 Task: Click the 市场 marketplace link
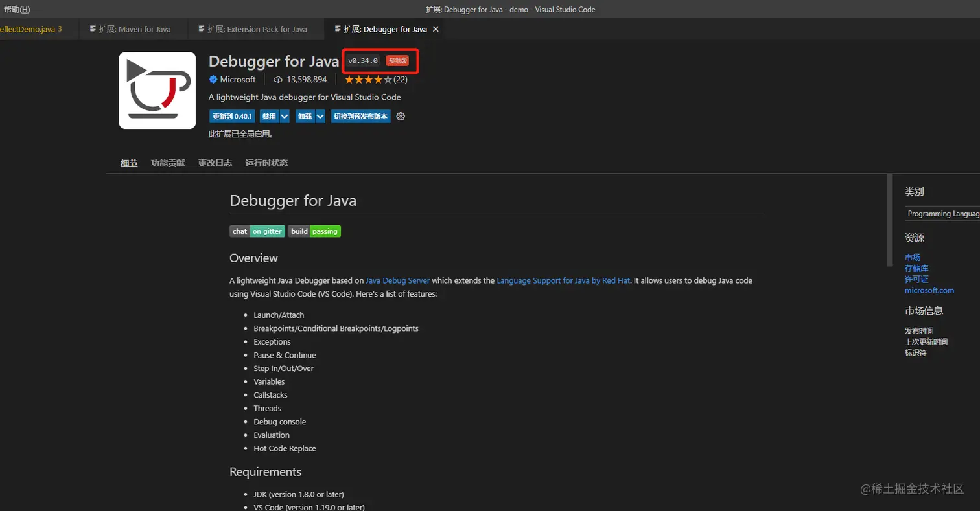point(913,257)
